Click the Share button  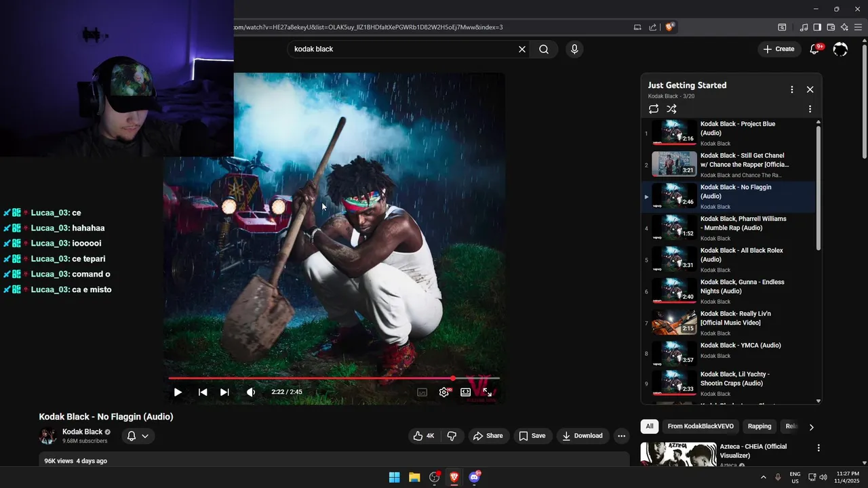[x=488, y=436]
